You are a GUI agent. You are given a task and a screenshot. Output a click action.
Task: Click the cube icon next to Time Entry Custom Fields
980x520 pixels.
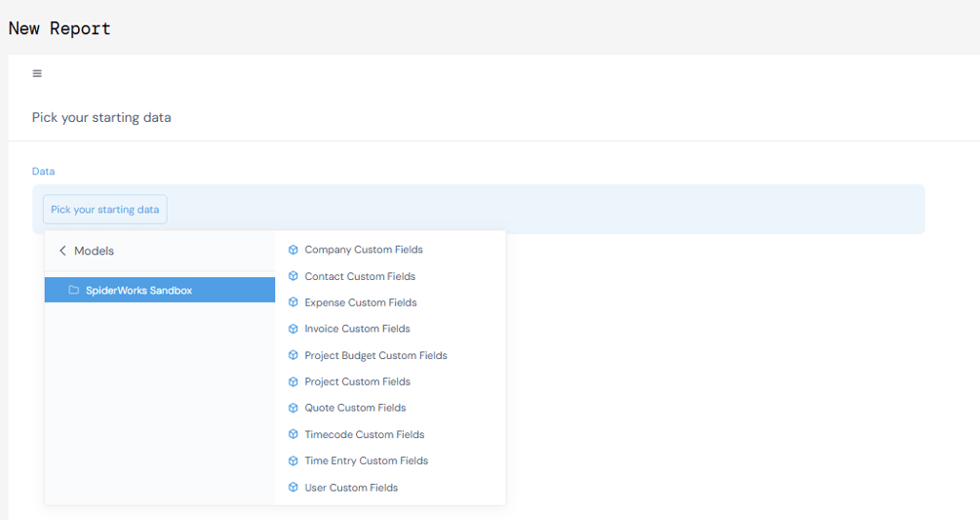[294, 461]
